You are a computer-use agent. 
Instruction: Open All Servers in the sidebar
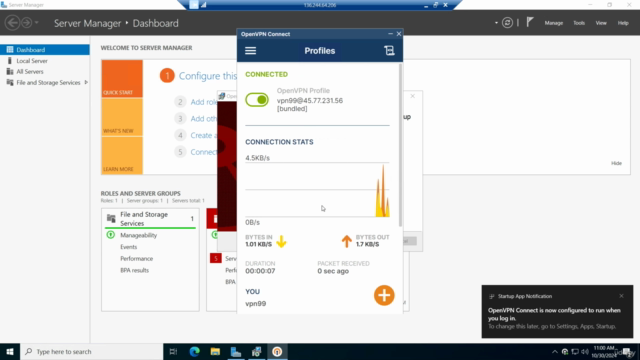pyautogui.click(x=30, y=71)
